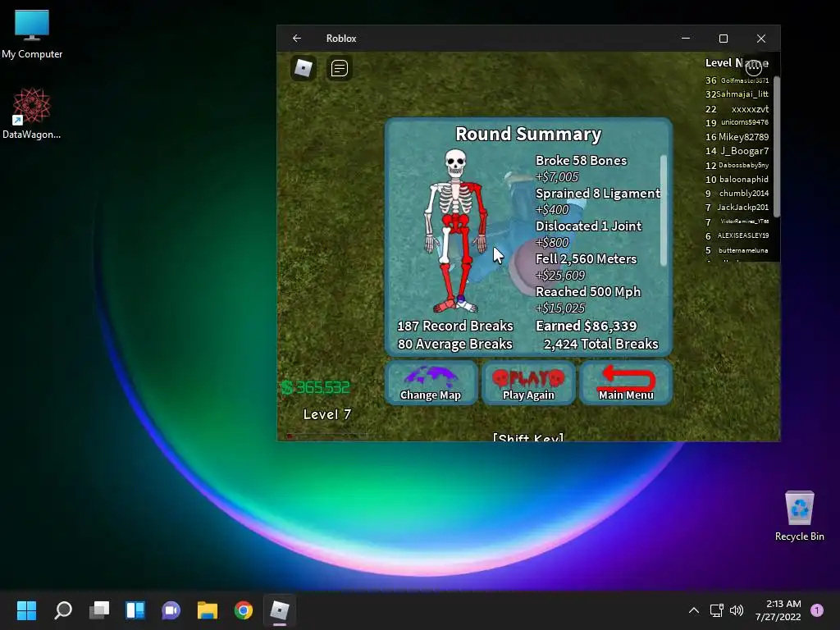
Task: Select player xxxxxzvt in leaderboard
Action: [x=737, y=109]
